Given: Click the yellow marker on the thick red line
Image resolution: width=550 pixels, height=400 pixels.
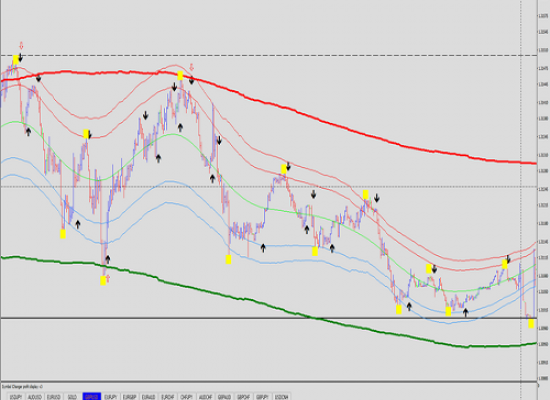Looking at the screenshot, I should tap(180, 75).
